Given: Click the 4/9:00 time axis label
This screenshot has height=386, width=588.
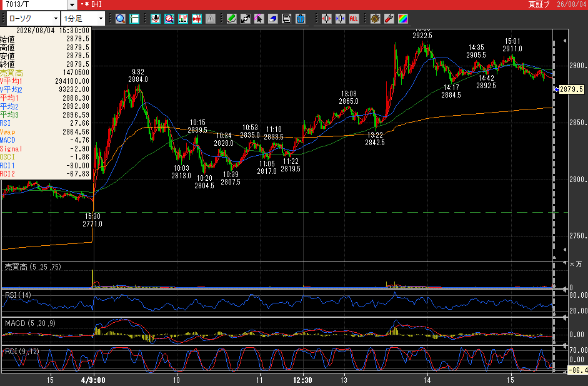Looking at the screenshot, I should click(93, 380).
